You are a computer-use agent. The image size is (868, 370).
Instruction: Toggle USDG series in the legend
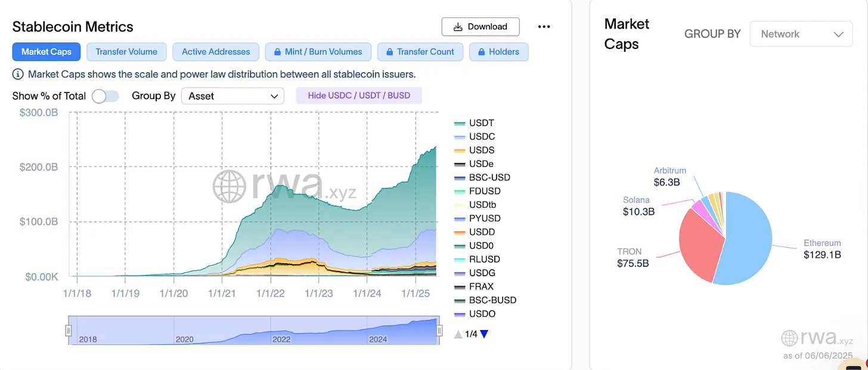[474, 273]
